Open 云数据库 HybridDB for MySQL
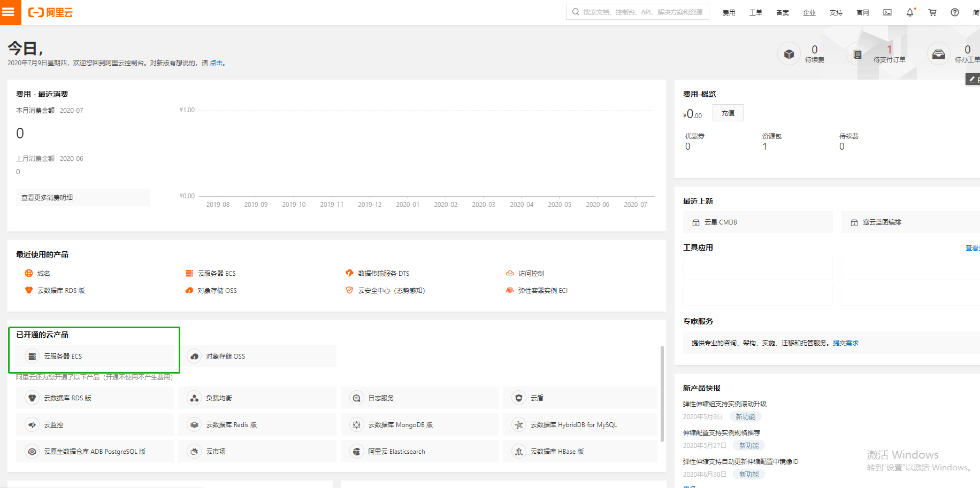The image size is (980, 488). pos(580,425)
